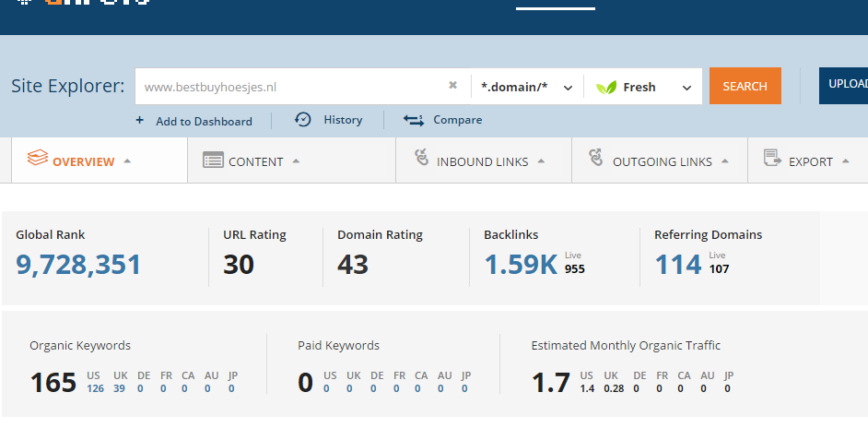Click the Add to Dashboard link
Image resolution: width=868 pixels, height=428 pixels.
tap(204, 122)
